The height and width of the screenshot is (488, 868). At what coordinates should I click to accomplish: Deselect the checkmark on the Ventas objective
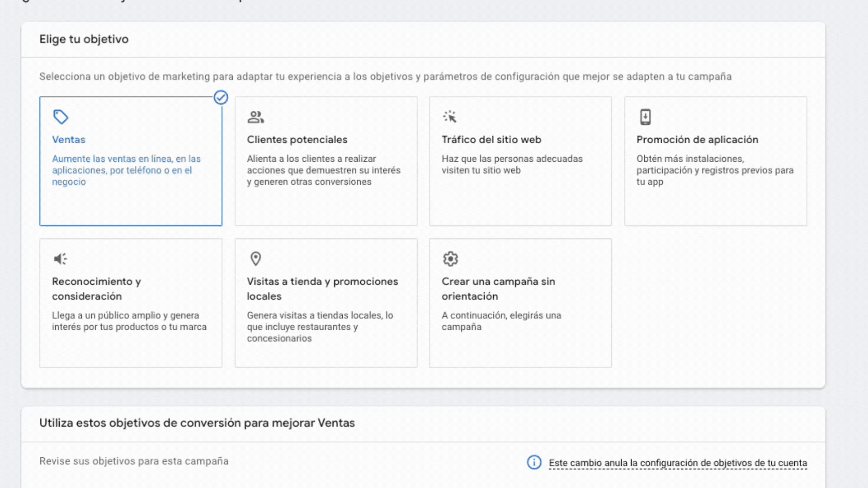[221, 97]
